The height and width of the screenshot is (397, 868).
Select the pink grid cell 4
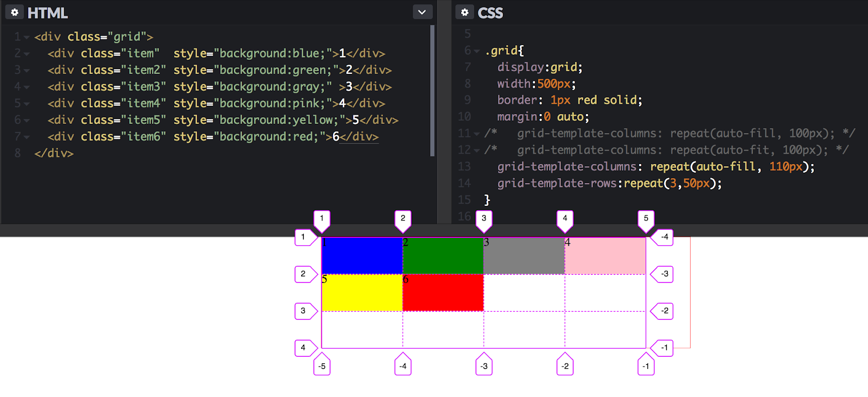[x=605, y=255]
